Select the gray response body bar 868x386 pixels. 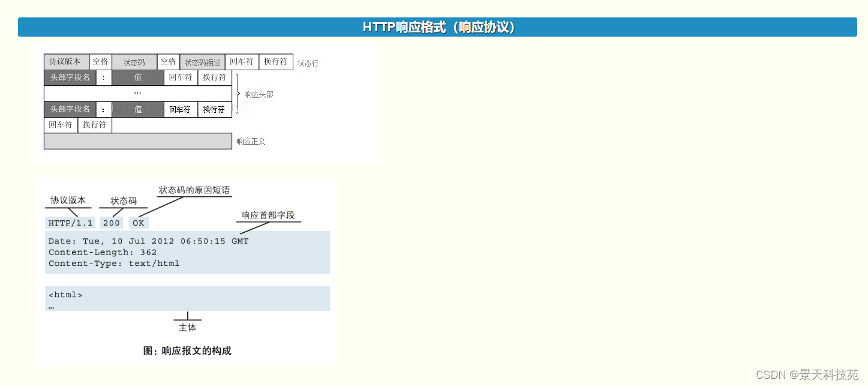click(x=138, y=141)
